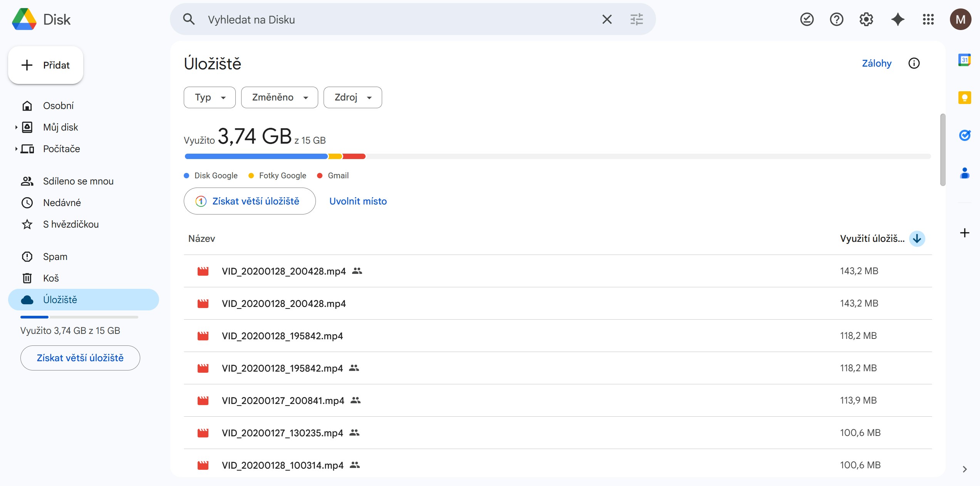
Task: Open advanced search options icon
Action: click(636, 19)
